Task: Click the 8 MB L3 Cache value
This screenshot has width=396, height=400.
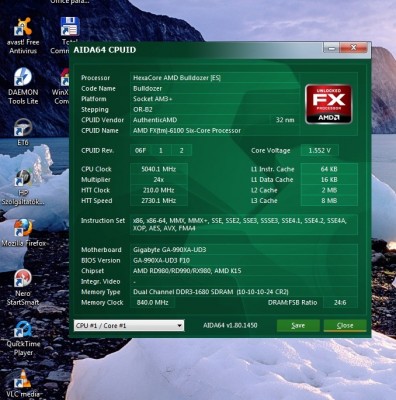Action: click(x=329, y=201)
